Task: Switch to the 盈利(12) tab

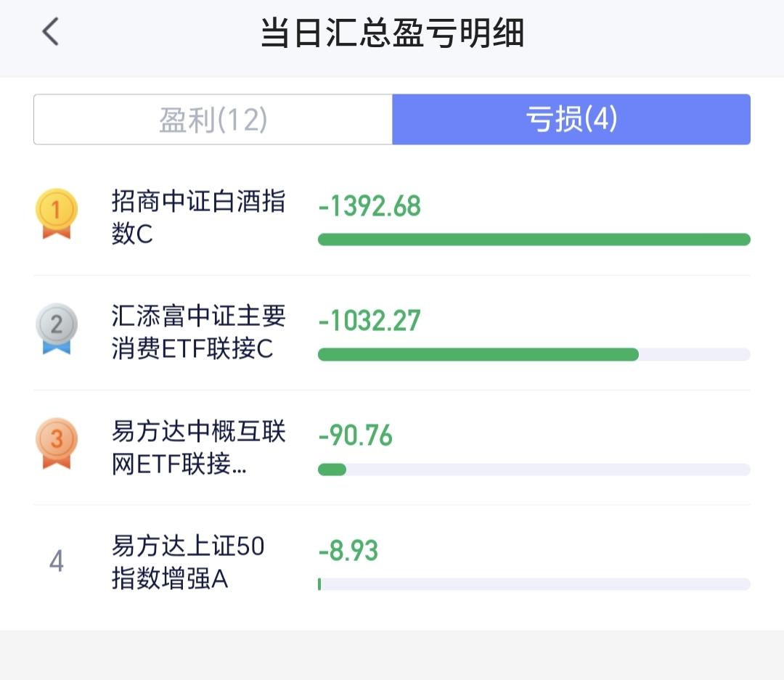Action: [213, 120]
